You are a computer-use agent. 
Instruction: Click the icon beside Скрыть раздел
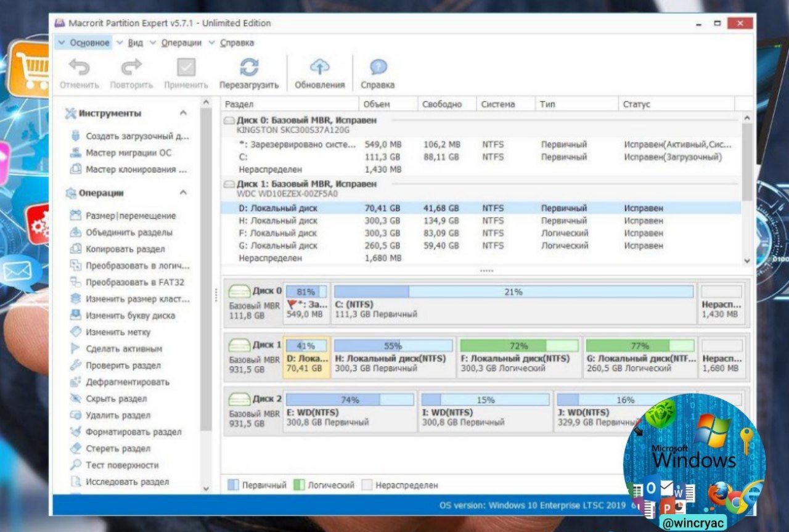point(76,399)
